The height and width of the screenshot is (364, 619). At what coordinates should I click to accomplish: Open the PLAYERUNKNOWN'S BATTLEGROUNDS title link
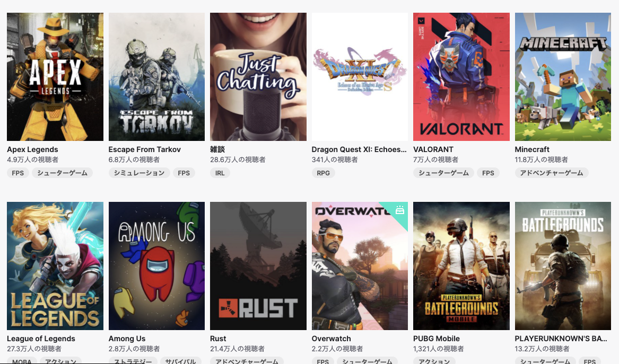[x=561, y=339]
